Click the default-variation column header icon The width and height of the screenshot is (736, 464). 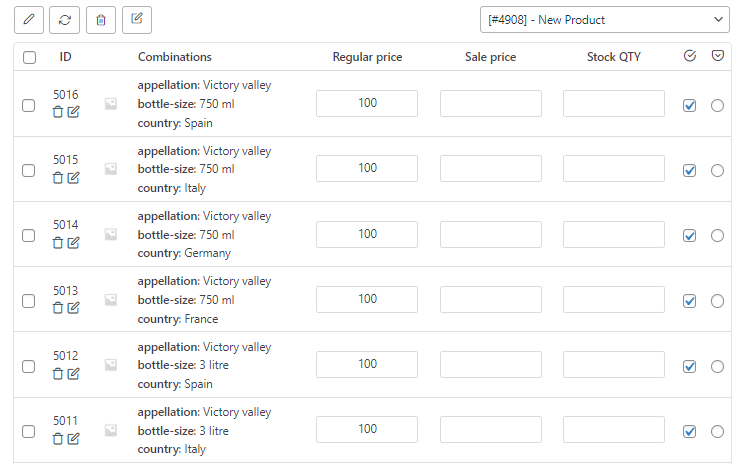click(718, 56)
